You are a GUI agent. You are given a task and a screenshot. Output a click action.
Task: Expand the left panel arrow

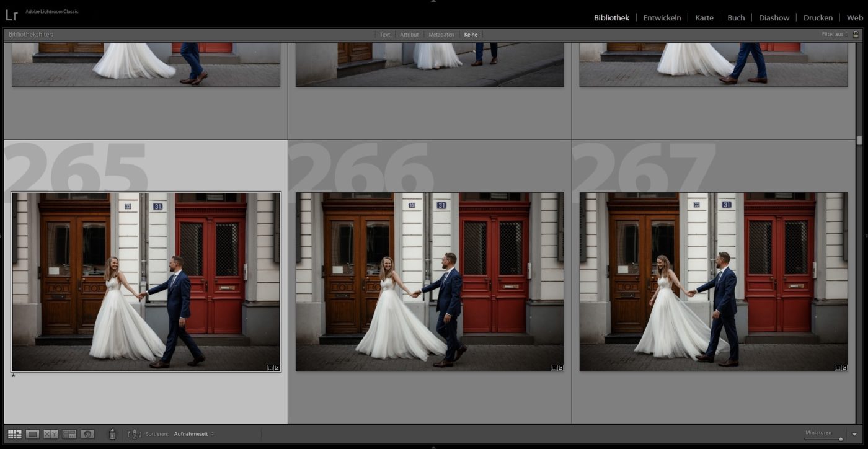(x=2, y=236)
